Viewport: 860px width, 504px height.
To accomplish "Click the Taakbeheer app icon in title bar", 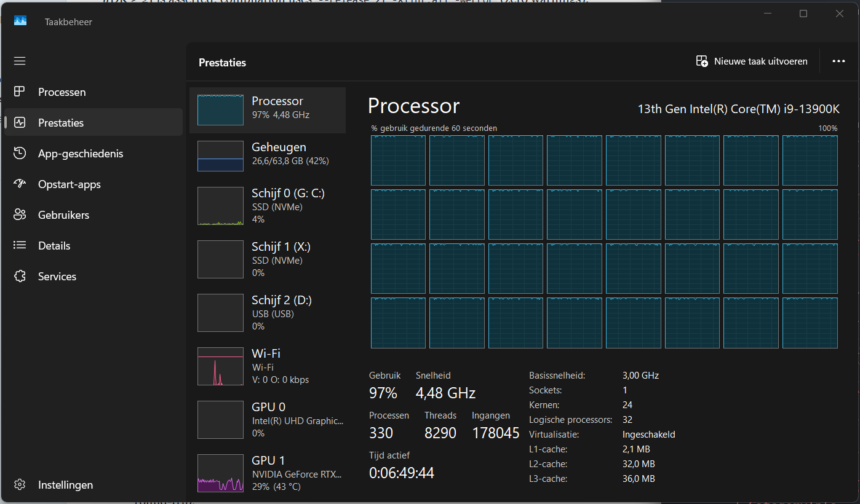I will click(x=20, y=22).
